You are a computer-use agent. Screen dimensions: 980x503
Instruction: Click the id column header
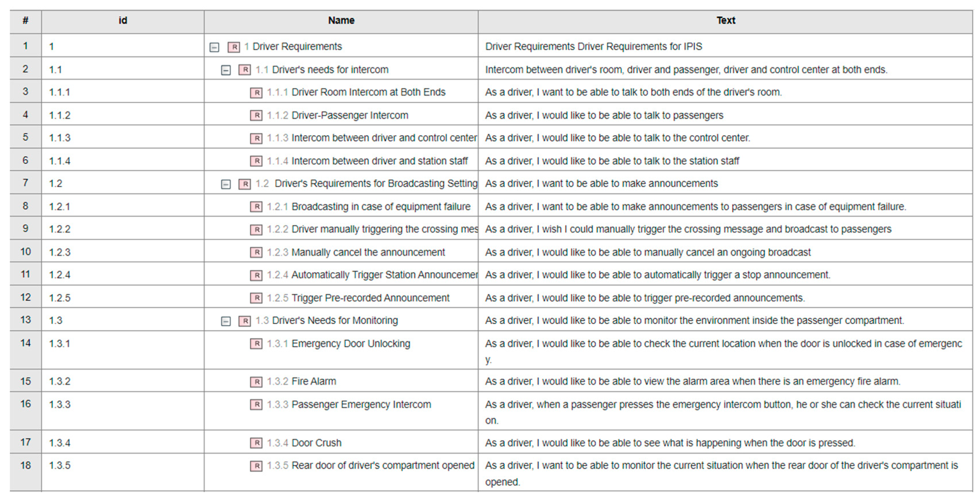pos(123,21)
